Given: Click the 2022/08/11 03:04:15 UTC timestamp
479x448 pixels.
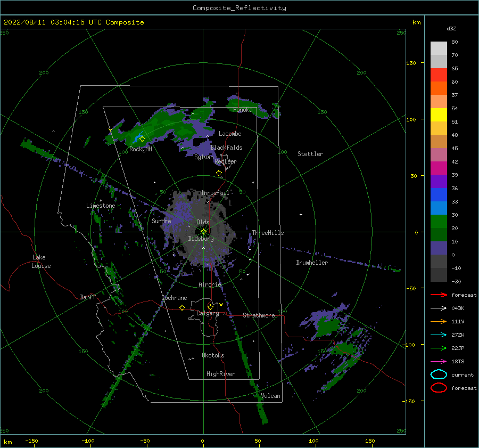Looking at the screenshot, I should tap(53, 22).
